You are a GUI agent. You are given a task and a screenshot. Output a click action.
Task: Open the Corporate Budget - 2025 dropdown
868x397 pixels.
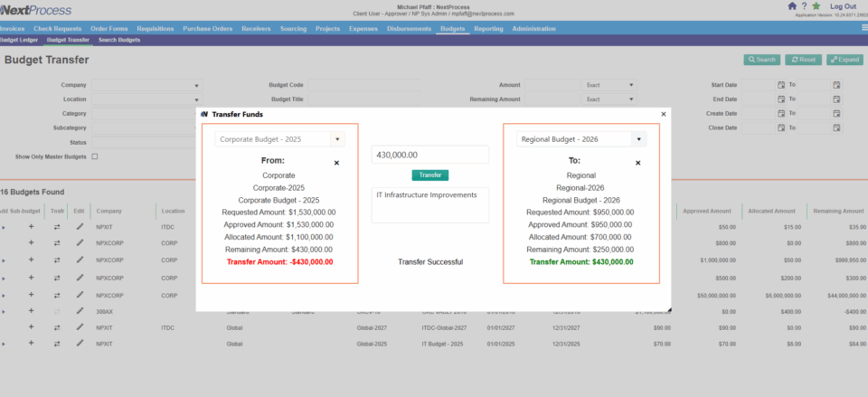(x=337, y=139)
